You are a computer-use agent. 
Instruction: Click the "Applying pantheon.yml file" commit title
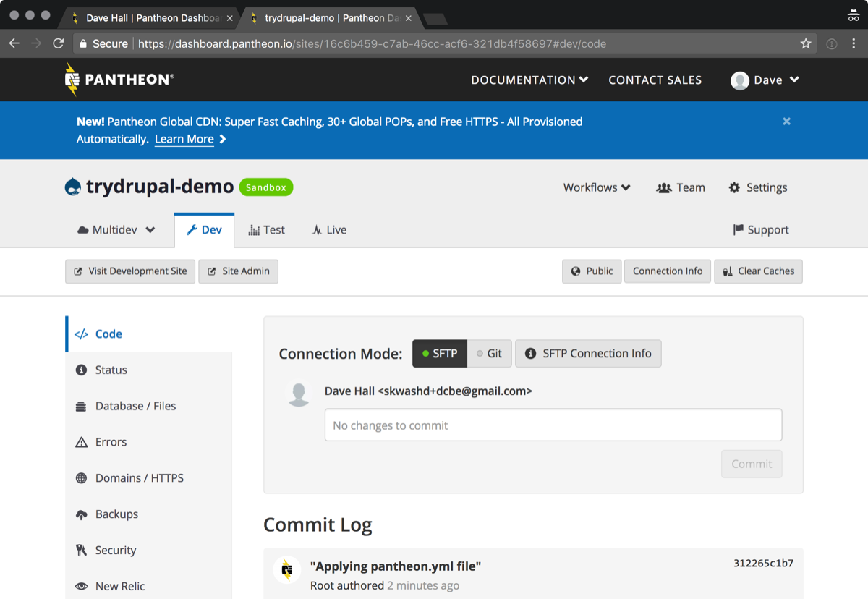[396, 566]
